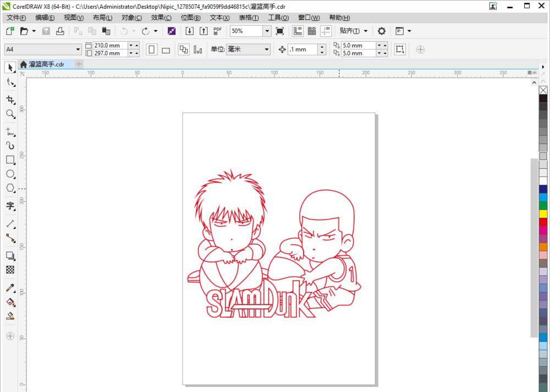Expand the Open file dropdown arrow
The width and height of the screenshot is (550, 392).
(34, 31)
